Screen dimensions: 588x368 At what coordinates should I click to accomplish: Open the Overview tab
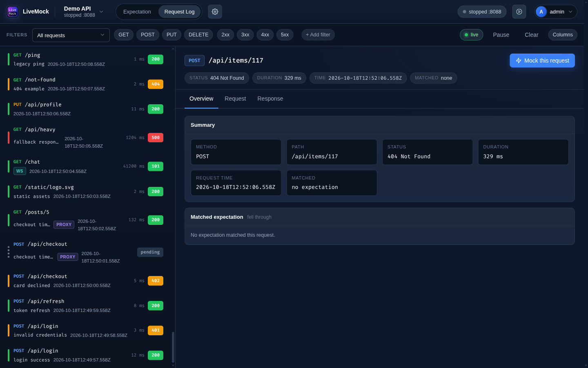[x=201, y=99]
